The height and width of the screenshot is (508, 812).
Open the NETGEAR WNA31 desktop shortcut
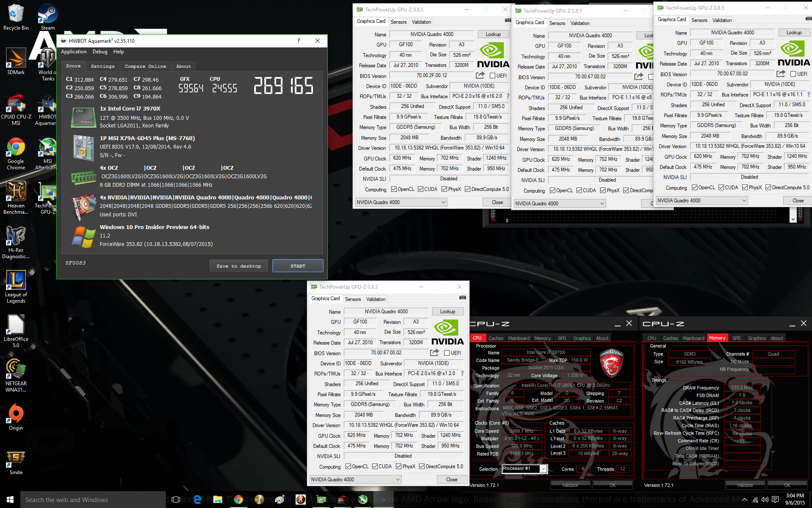click(16, 375)
